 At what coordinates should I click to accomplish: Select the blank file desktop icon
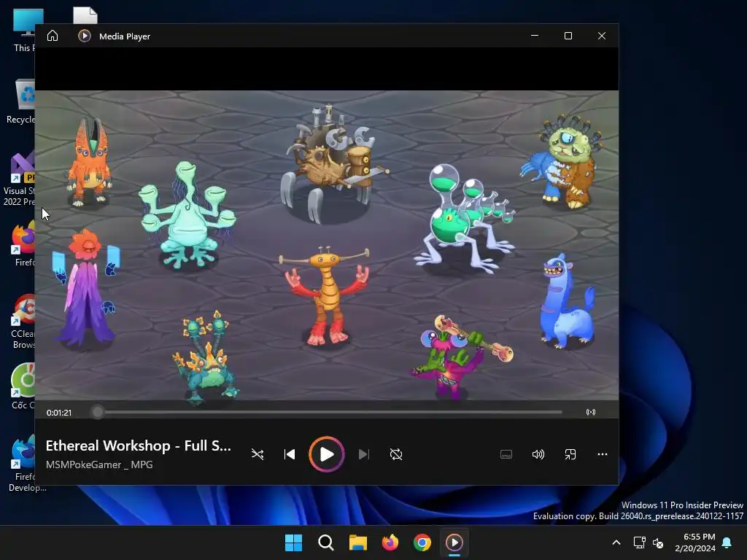click(85, 15)
